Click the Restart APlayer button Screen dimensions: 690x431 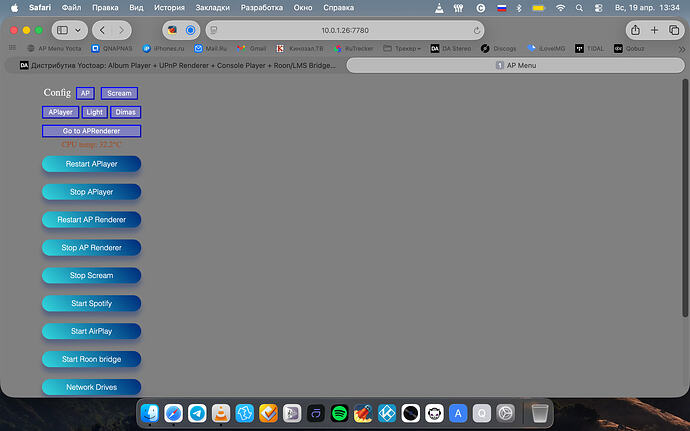click(x=92, y=164)
